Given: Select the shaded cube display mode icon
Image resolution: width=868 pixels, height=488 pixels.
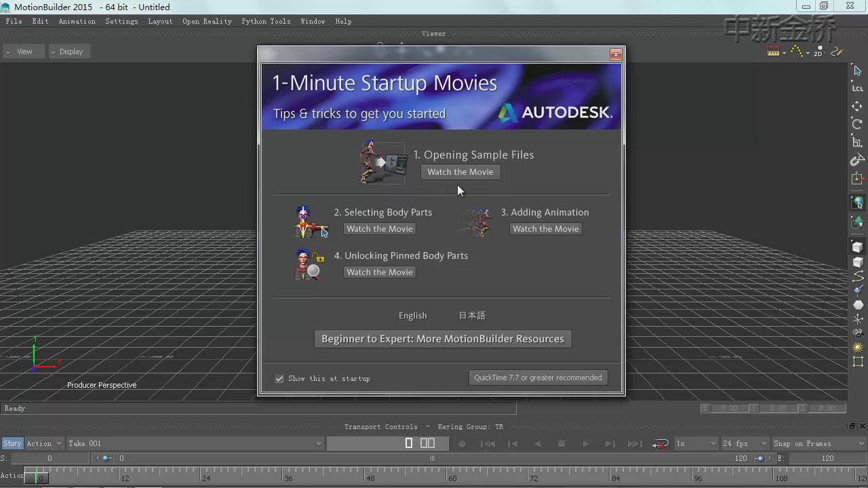Looking at the screenshot, I should (857, 247).
